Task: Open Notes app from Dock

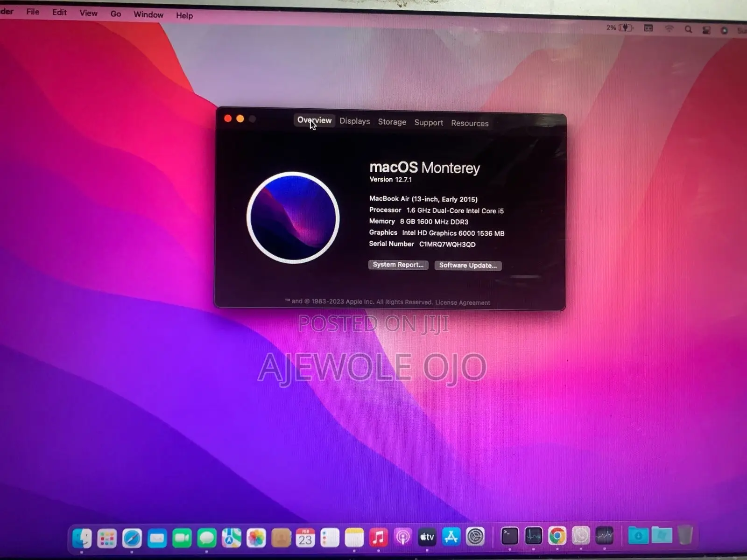Action: 354,538
